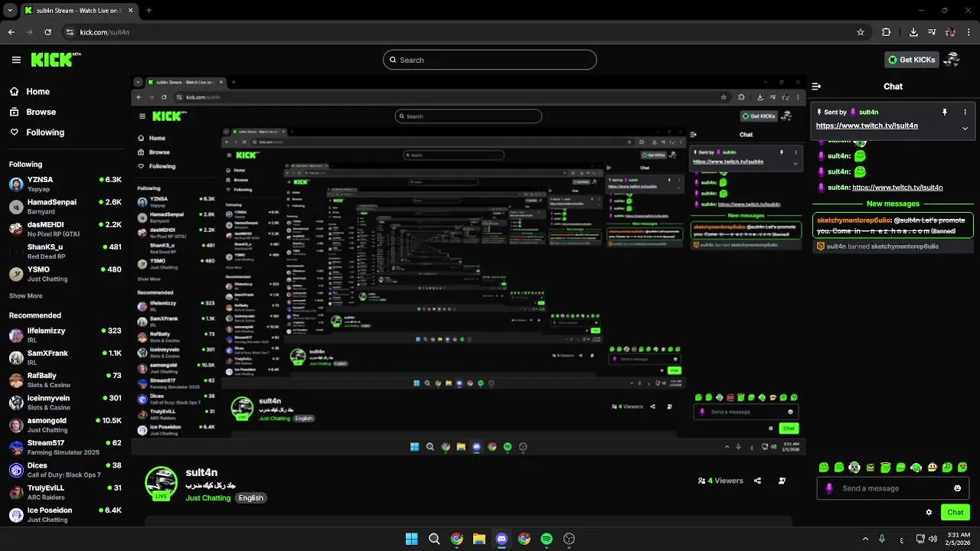Click the taskbar volume speaker icon
Viewport: 980px width, 551px height.
(933, 539)
